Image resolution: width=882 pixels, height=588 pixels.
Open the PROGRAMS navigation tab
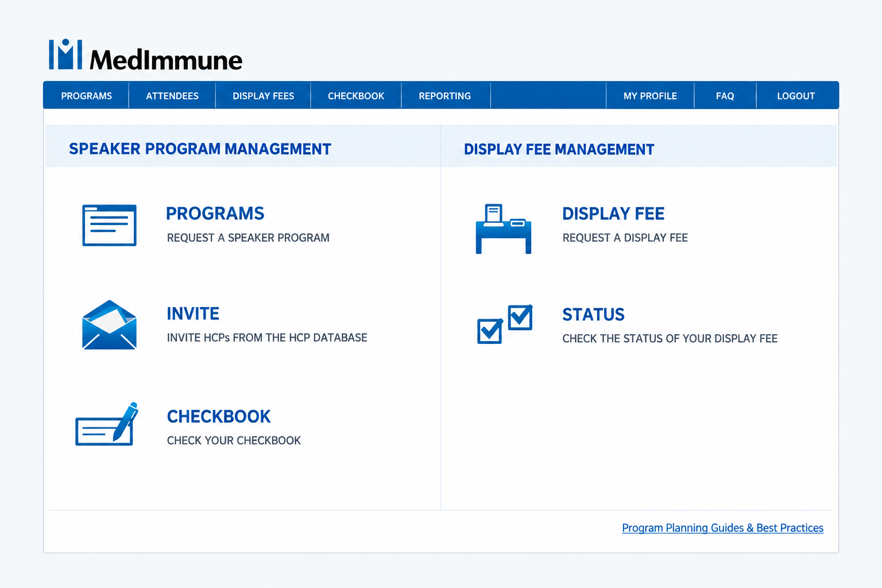[x=87, y=96]
